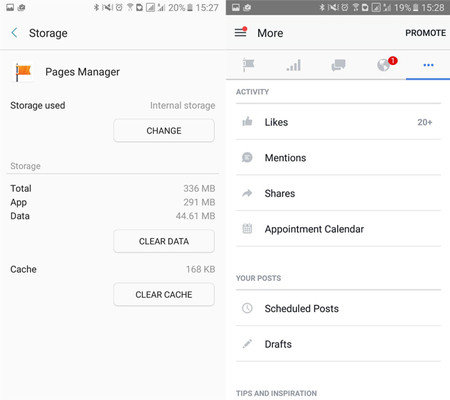Tap the 20+ likes count
450x400 pixels.
pyautogui.click(x=425, y=122)
